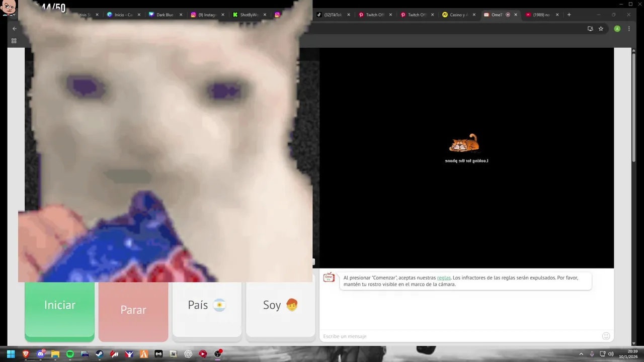
Task: Open the green profile avatar menu
Action: click(x=617, y=29)
